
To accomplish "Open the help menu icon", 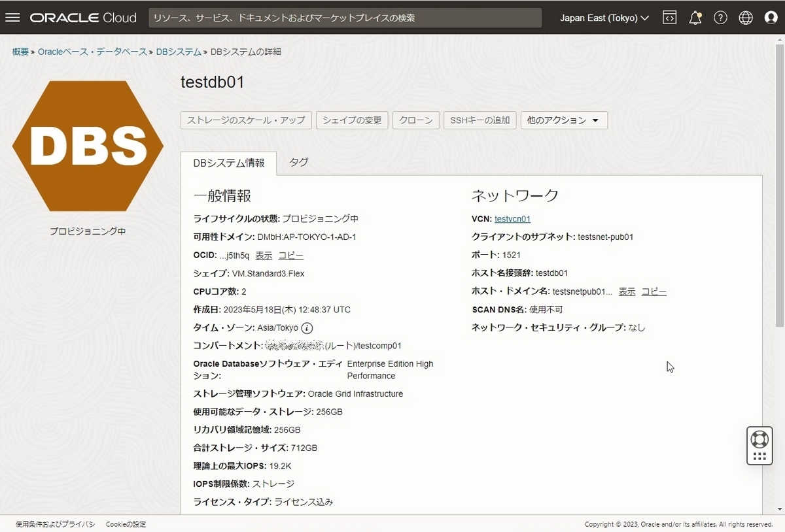I will coord(720,18).
